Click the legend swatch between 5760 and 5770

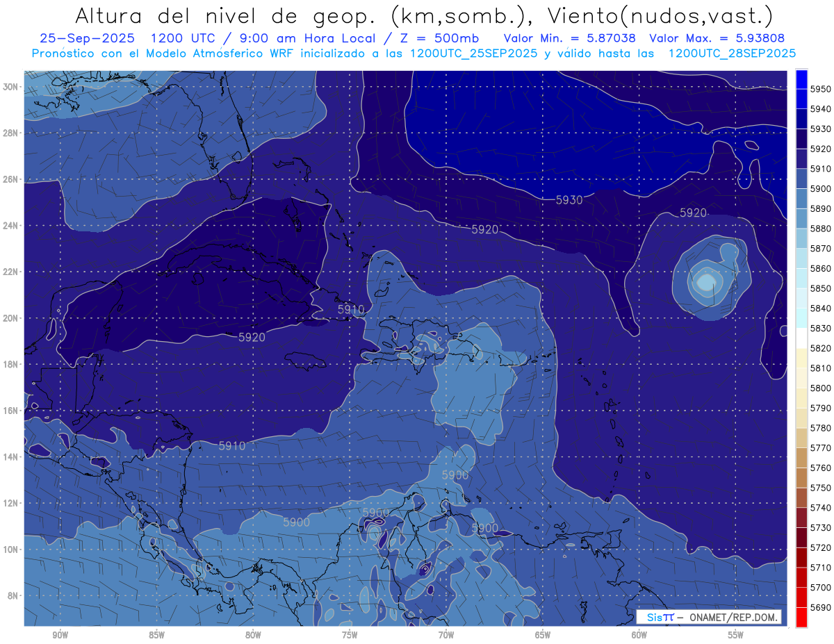click(x=801, y=458)
